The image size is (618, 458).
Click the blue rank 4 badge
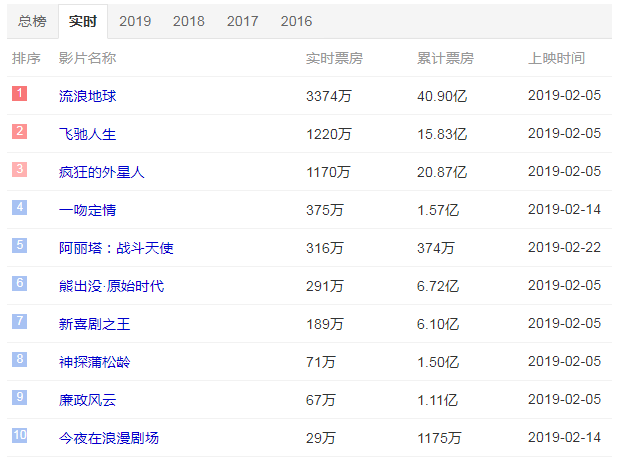[19, 207]
